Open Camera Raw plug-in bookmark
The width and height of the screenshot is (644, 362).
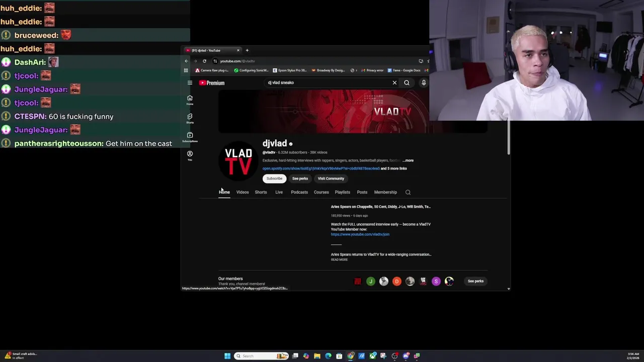click(x=212, y=70)
